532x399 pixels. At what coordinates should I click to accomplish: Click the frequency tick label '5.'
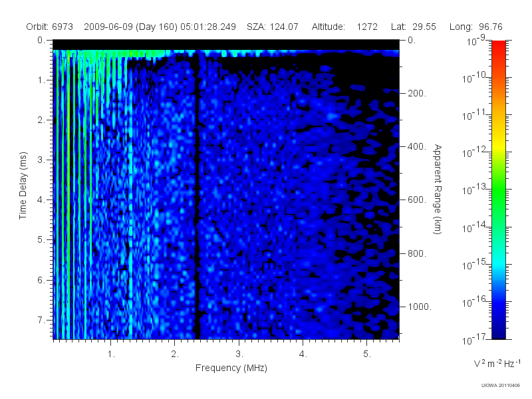(x=367, y=354)
